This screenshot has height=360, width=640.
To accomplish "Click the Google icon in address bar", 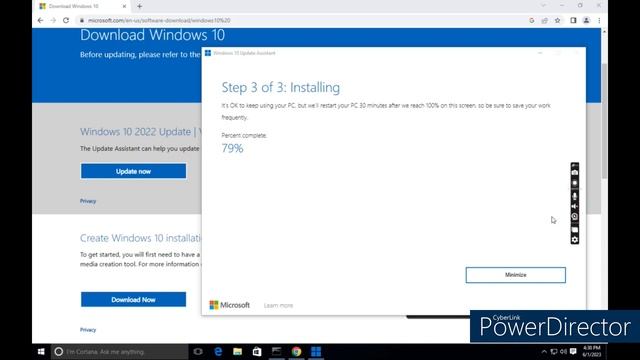I will 531,20.
